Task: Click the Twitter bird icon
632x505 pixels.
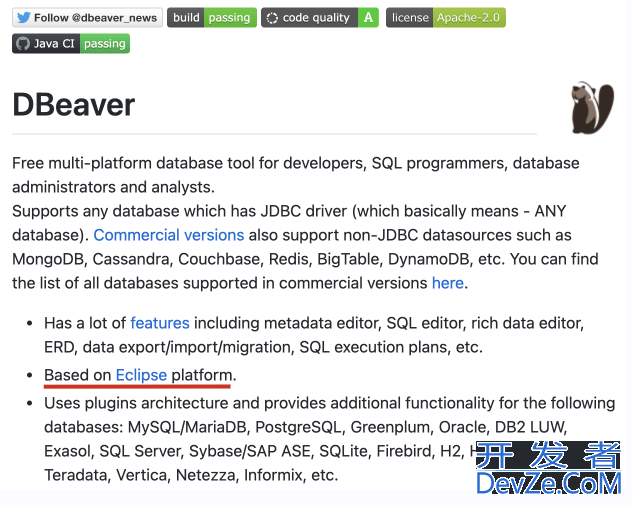Action: 24,18
